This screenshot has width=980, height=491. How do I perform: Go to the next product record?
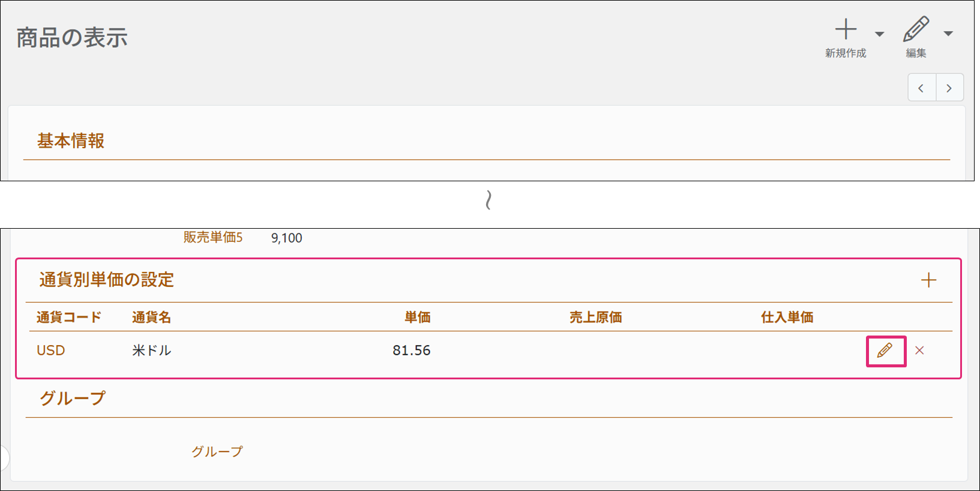coord(949,88)
